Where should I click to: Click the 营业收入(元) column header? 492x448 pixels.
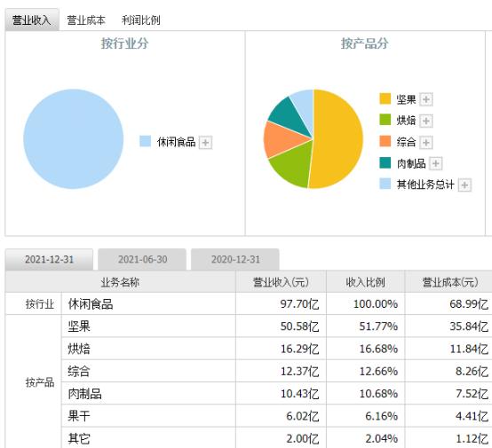pyautogui.click(x=281, y=282)
